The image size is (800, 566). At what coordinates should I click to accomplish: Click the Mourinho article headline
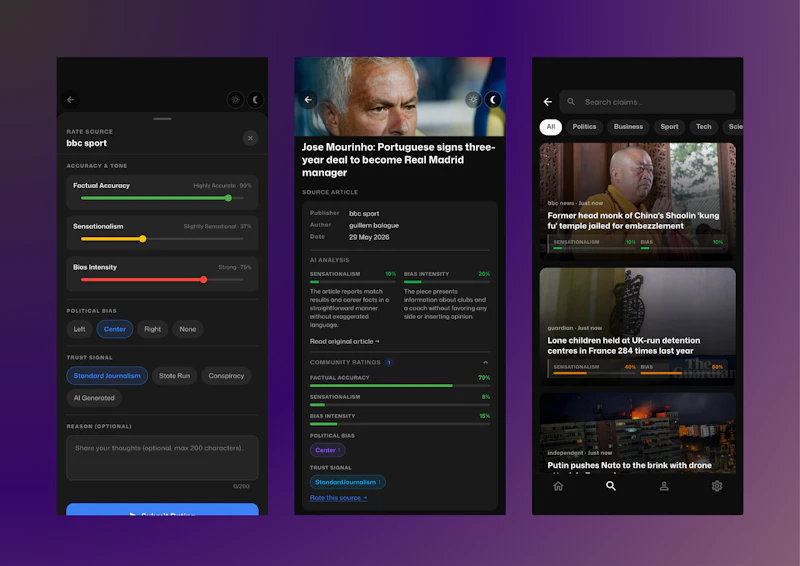point(398,160)
